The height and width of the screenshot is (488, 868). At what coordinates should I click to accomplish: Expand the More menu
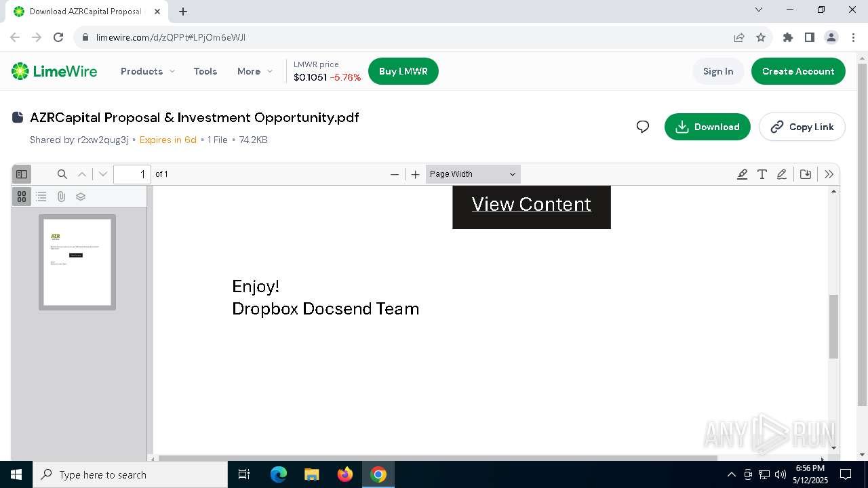[255, 71]
